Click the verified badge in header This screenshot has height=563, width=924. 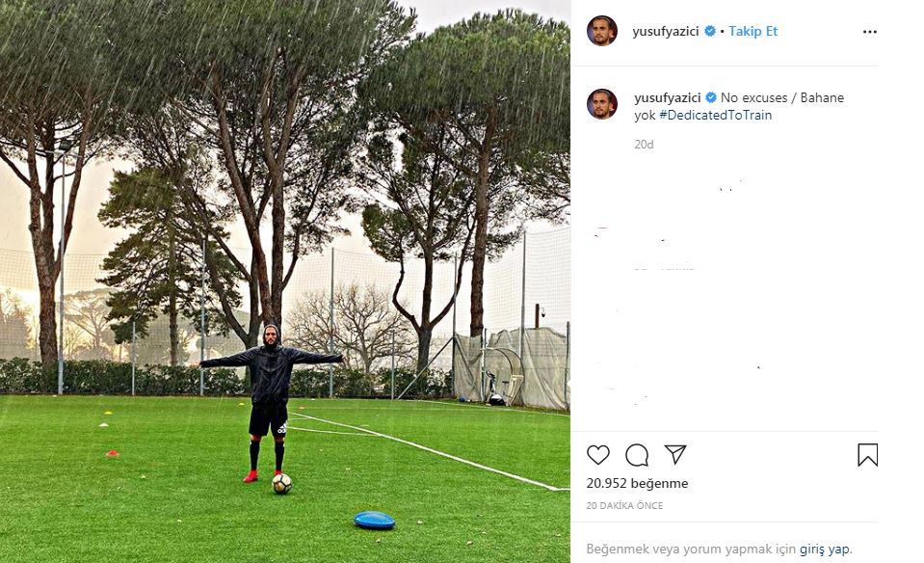click(710, 31)
